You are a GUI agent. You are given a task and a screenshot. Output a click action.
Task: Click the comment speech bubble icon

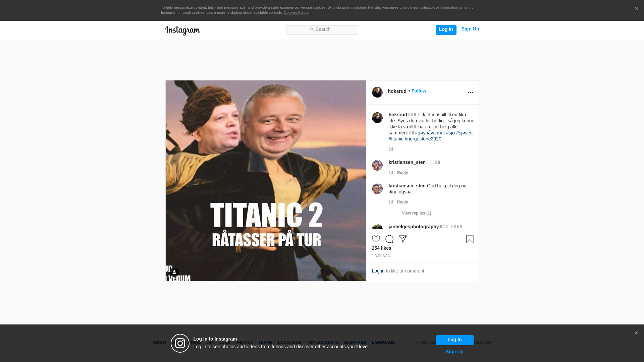click(389, 239)
